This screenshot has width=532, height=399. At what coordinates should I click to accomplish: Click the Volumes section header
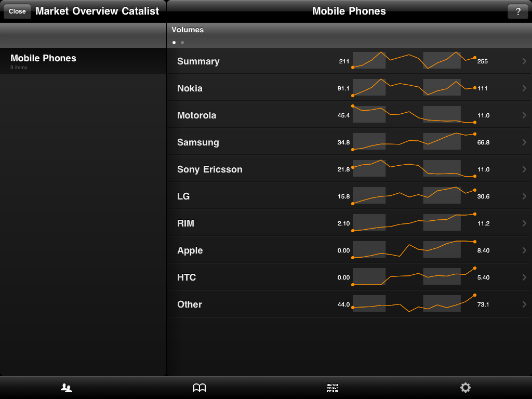pyautogui.click(x=187, y=30)
